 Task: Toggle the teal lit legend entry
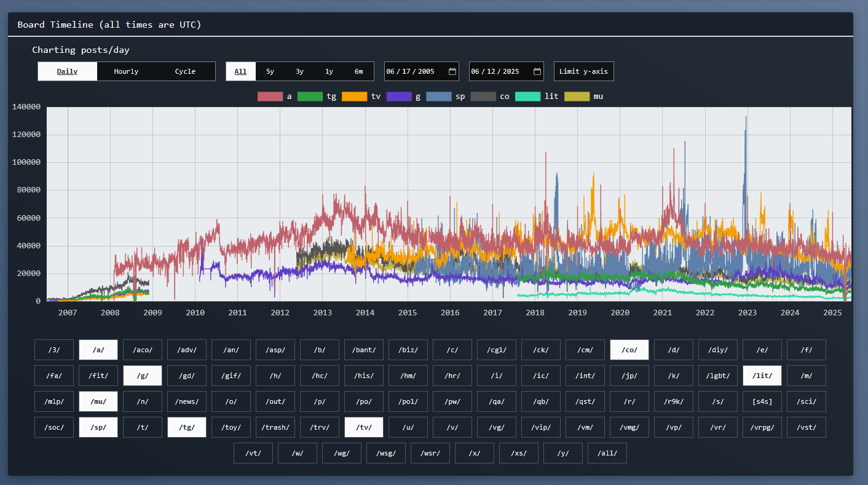click(527, 97)
